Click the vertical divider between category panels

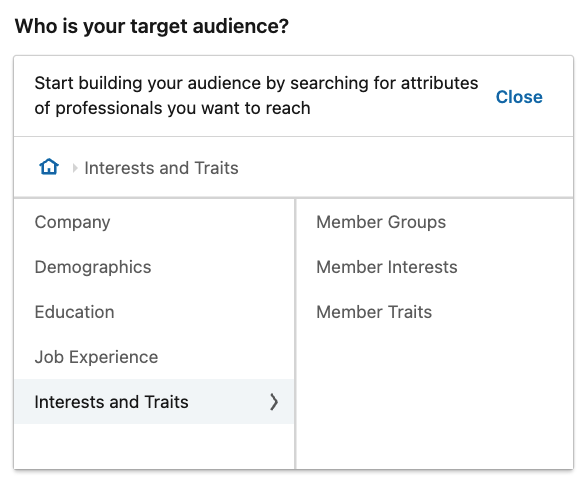coord(295,334)
